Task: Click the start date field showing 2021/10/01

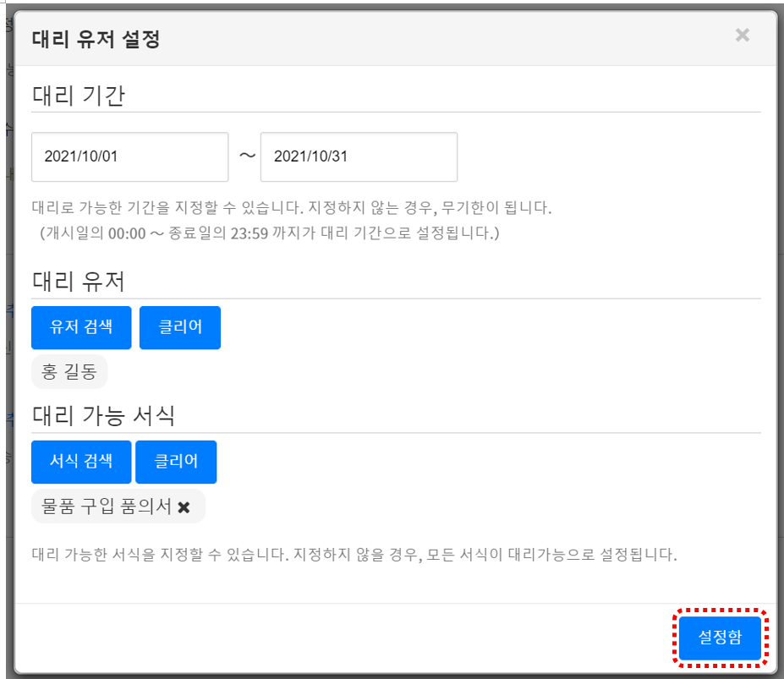Action: (x=129, y=156)
